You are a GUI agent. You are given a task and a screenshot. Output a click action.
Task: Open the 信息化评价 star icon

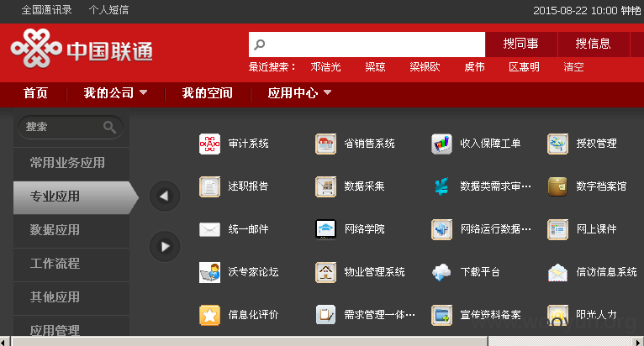(209, 315)
